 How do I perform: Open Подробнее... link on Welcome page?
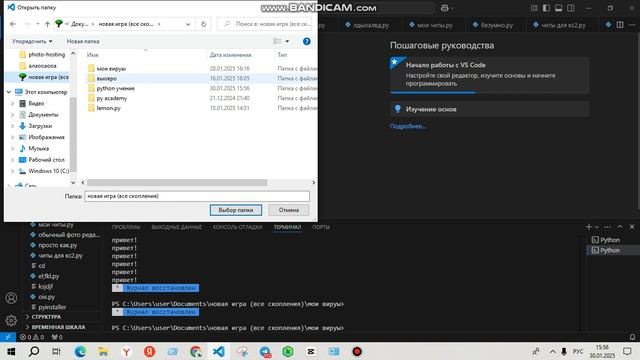tap(408, 126)
